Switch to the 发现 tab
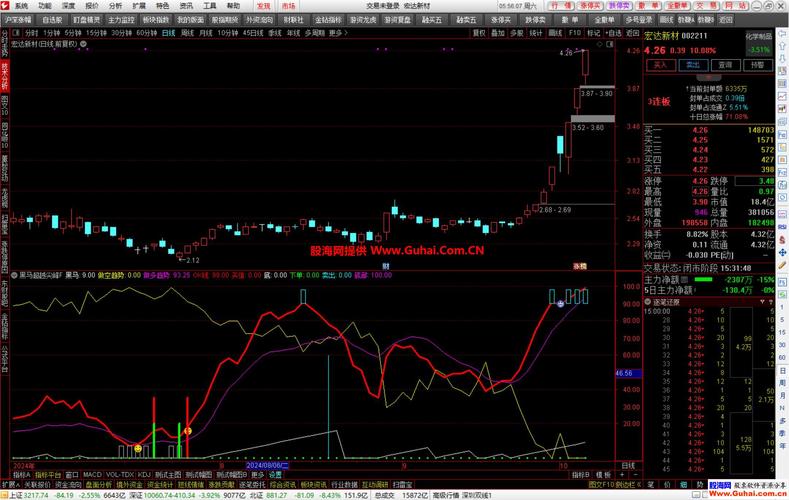 point(264,6)
